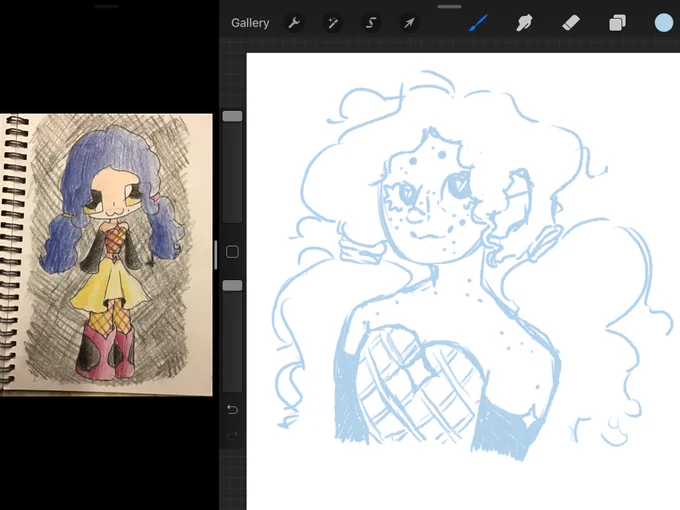Select the Eraser tool
Image resolution: width=680 pixels, height=510 pixels.
(x=571, y=23)
